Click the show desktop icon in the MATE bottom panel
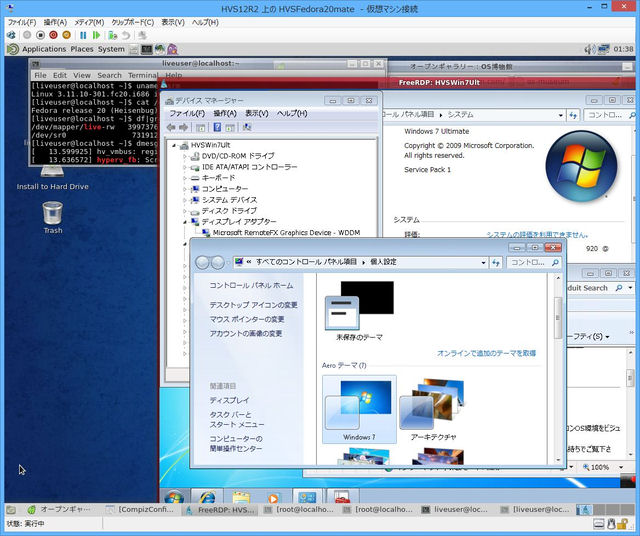Viewport: 640px width, 536px height. (11, 509)
